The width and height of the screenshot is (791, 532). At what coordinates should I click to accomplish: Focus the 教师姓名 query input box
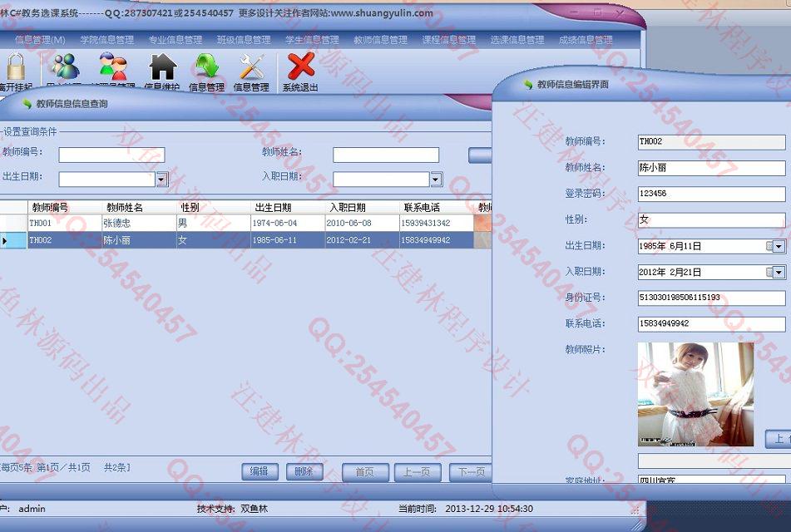click(386, 155)
